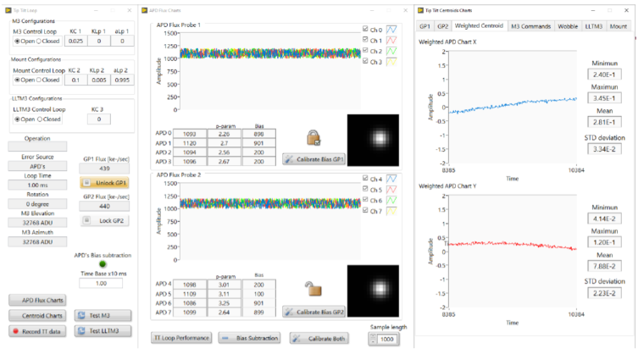Switch to the M3 Commands tab
The image size is (644, 354).
pos(530,27)
